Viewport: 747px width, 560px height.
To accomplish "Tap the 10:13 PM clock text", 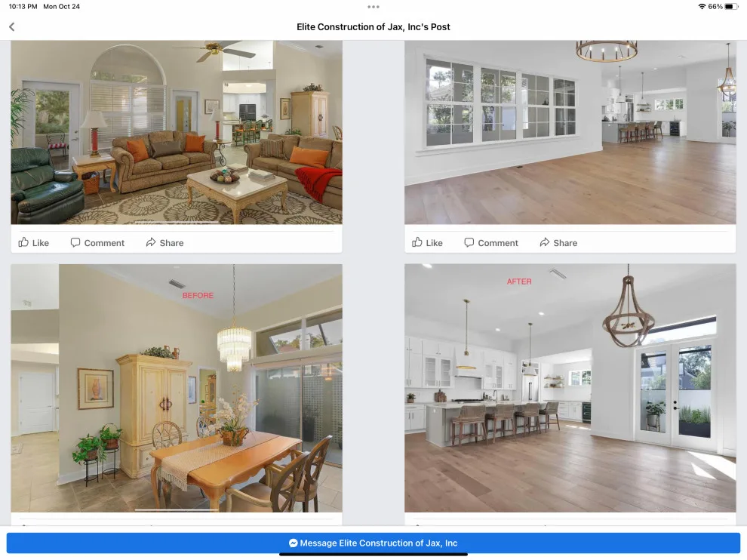I will (23, 7).
